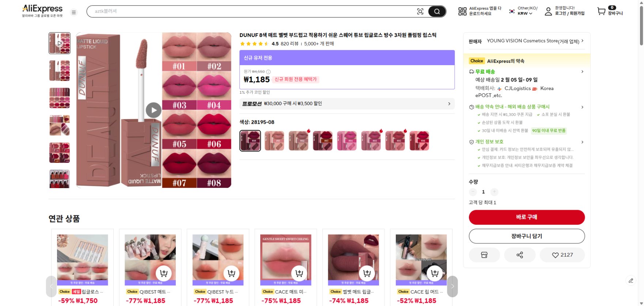Click the black search magnifier button
This screenshot has width=644, height=306.
click(437, 12)
